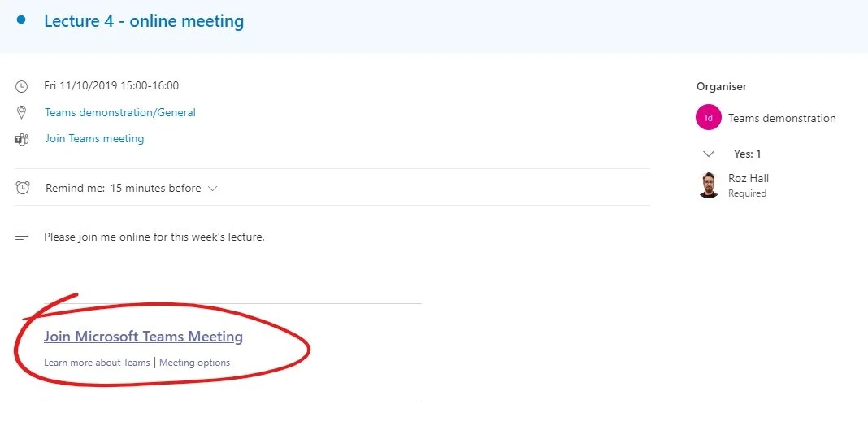868x426 pixels.
Task: Open the Teams demonstration/General location link
Action: tap(120, 112)
